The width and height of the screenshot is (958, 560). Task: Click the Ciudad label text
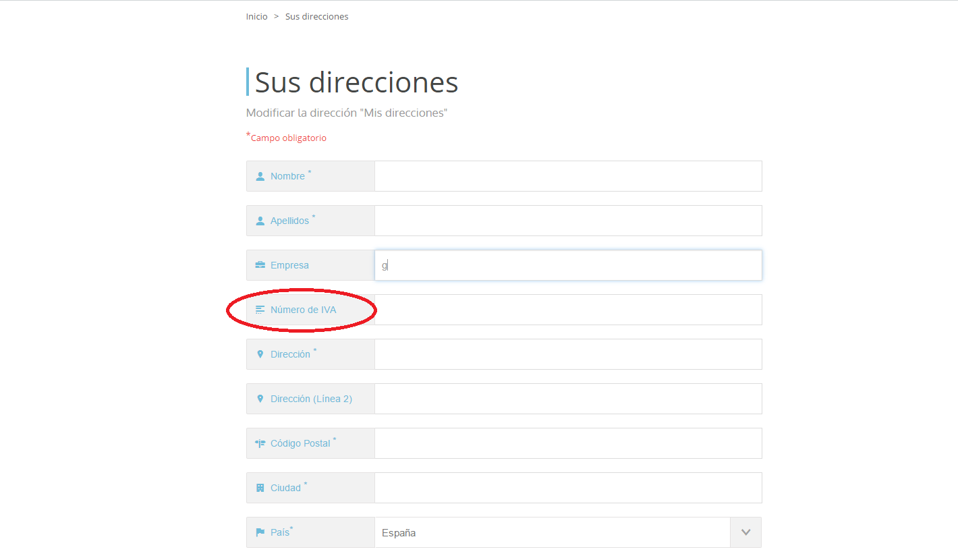(x=285, y=488)
